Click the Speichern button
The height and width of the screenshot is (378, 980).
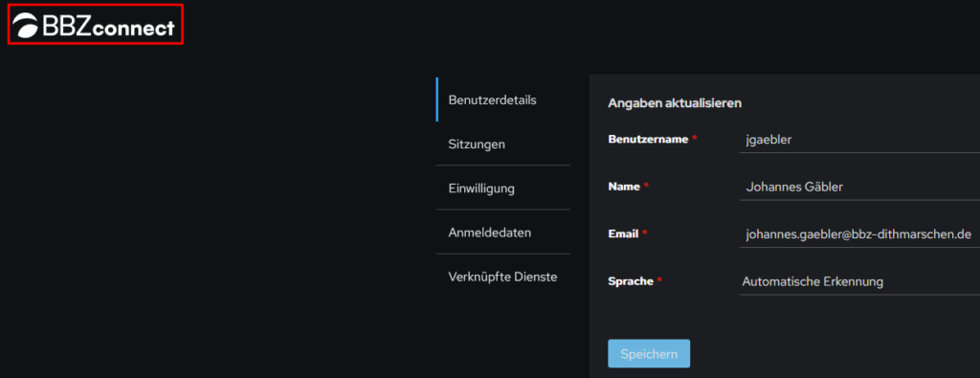649,354
